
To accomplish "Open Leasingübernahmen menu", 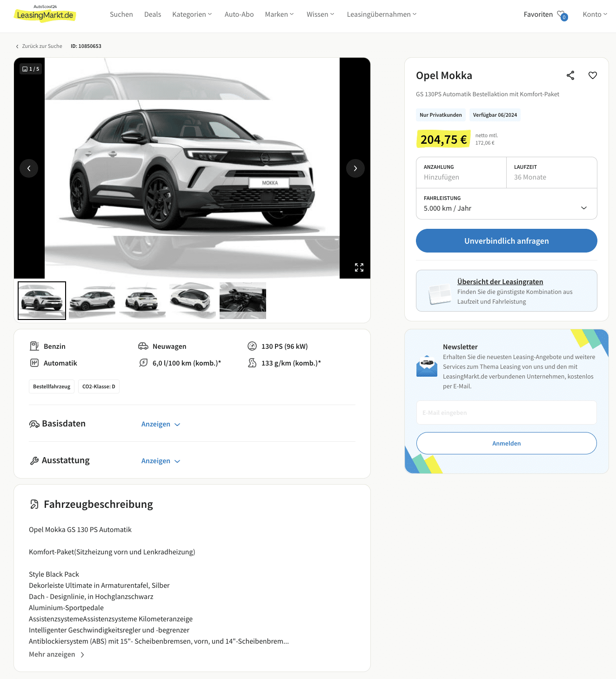I will coord(382,14).
